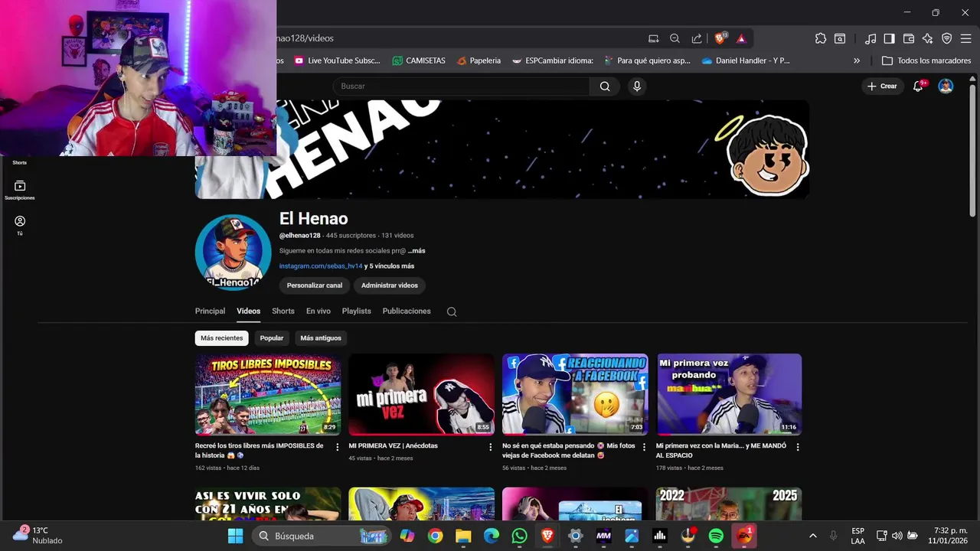Image resolution: width=980 pixels, height=551 pixels.
Task: Switch to the channel Shorts tab
Action: click(283, 311)
